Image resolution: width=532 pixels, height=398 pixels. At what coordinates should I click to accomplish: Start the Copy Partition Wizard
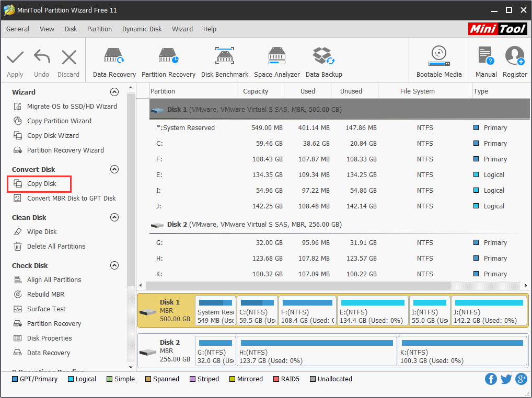tap(52, 121)
